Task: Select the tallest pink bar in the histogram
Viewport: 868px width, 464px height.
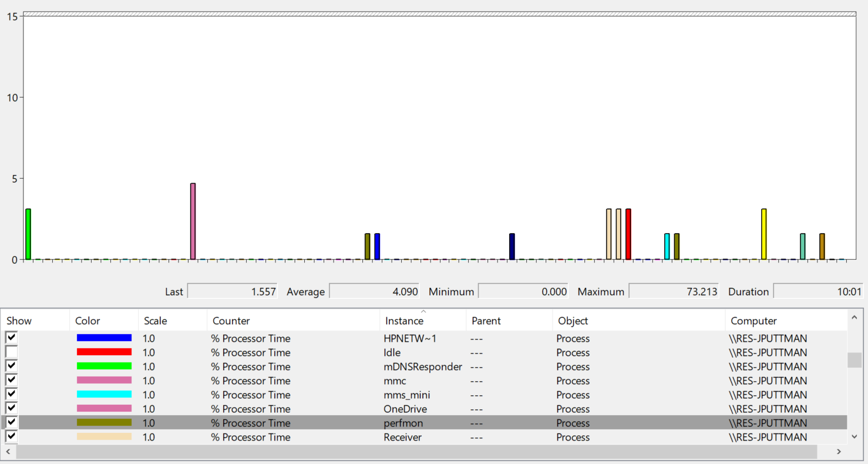Action: tap(193, 221)
